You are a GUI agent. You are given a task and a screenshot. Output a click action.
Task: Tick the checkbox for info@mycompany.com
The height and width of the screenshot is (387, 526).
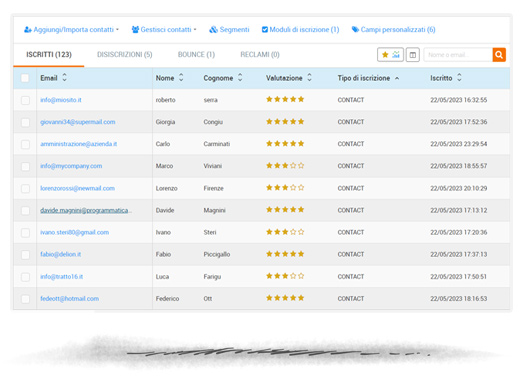pyautogui.click(x=25, y=167)
